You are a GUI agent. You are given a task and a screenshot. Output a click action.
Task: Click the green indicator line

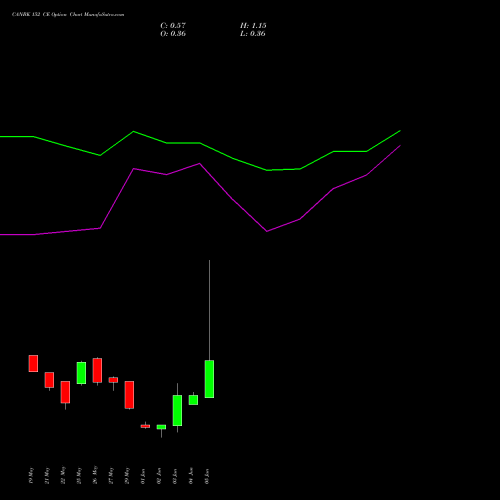(200, 143)
